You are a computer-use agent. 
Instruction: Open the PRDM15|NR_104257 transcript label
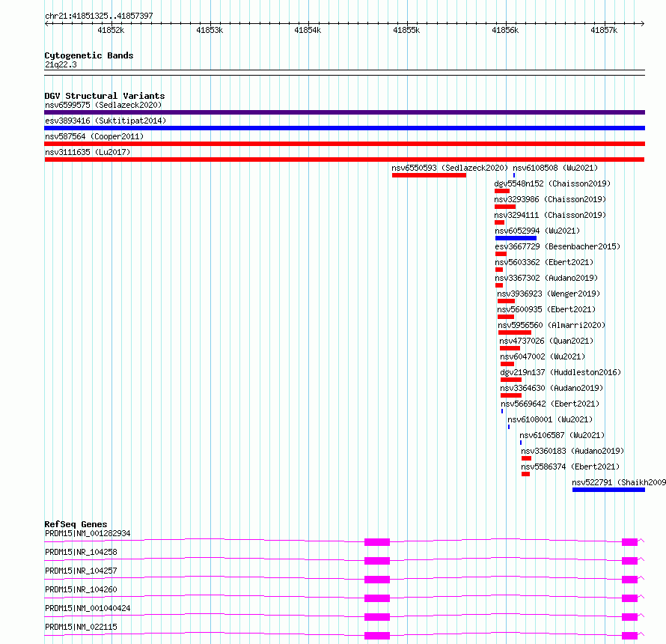(81, 571)
